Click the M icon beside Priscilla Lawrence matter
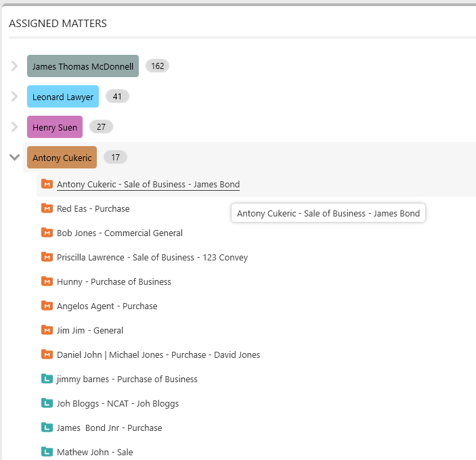 47,257
